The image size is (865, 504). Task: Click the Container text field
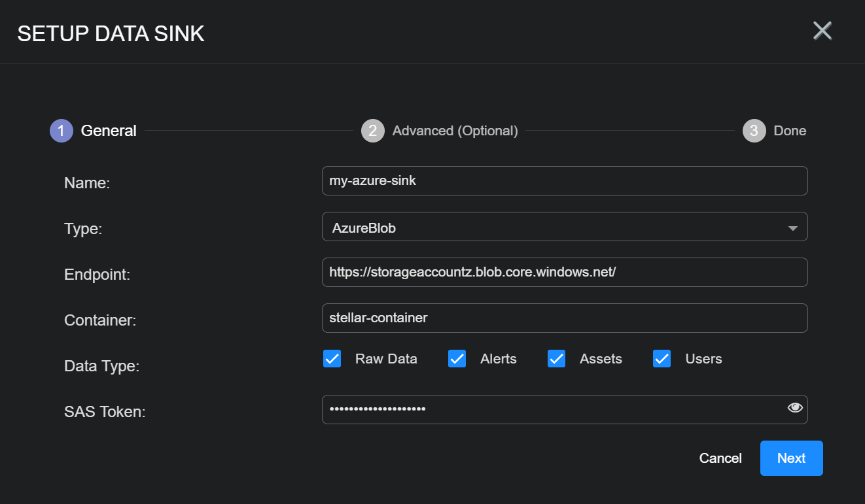point(564,318)
